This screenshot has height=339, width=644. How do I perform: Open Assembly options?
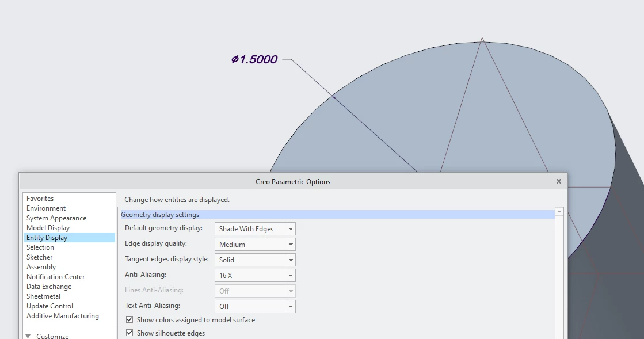pyautogui.click(x=41, y=267)
